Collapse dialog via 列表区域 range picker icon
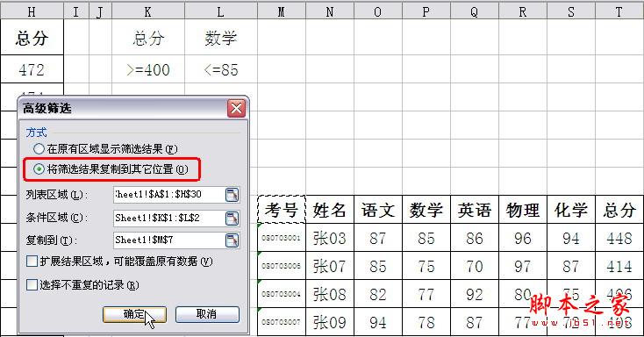644x337 pixels. pos(232,195)
